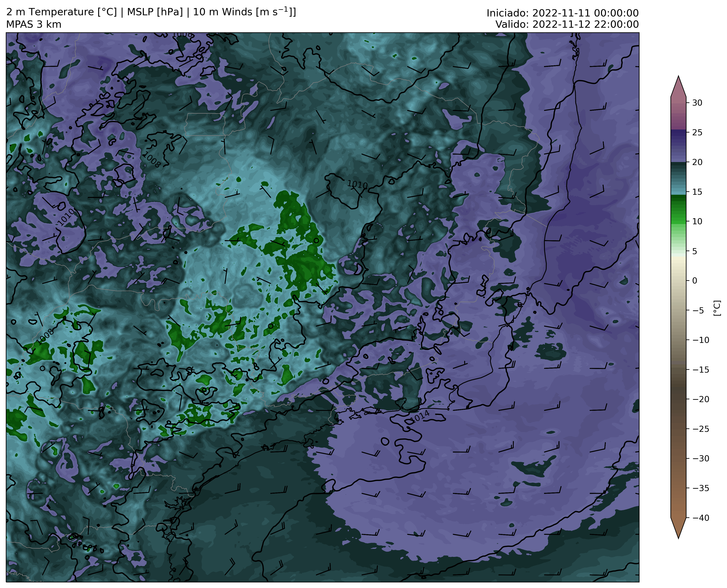Click the colorbar tick label −40
Image resolution: width=727 pixels, height=588 pixels.
click(700, 518)
